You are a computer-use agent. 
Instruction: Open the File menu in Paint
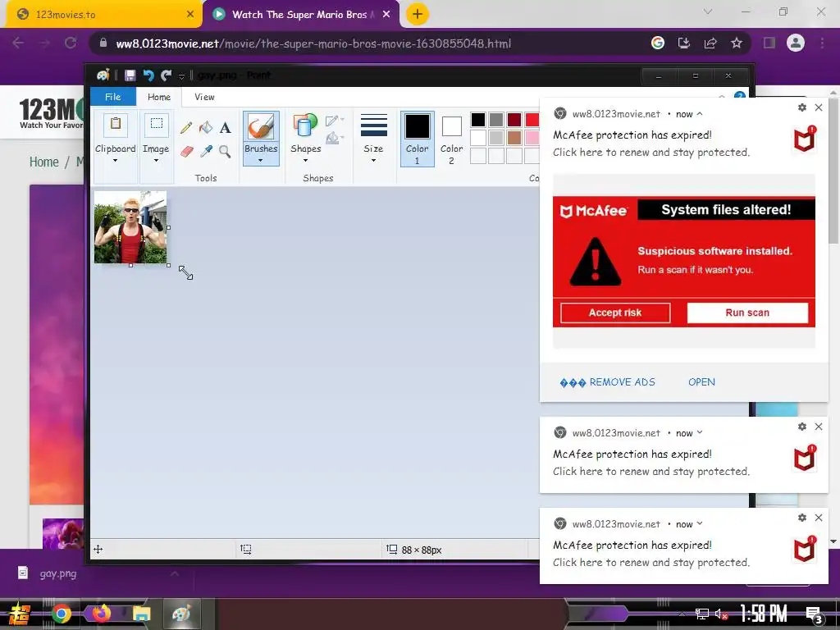click(x=113, y=97)
